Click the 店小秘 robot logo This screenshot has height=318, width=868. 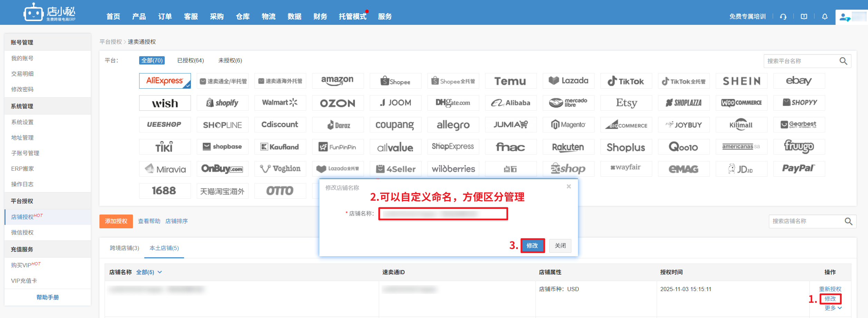coord(49,12)
